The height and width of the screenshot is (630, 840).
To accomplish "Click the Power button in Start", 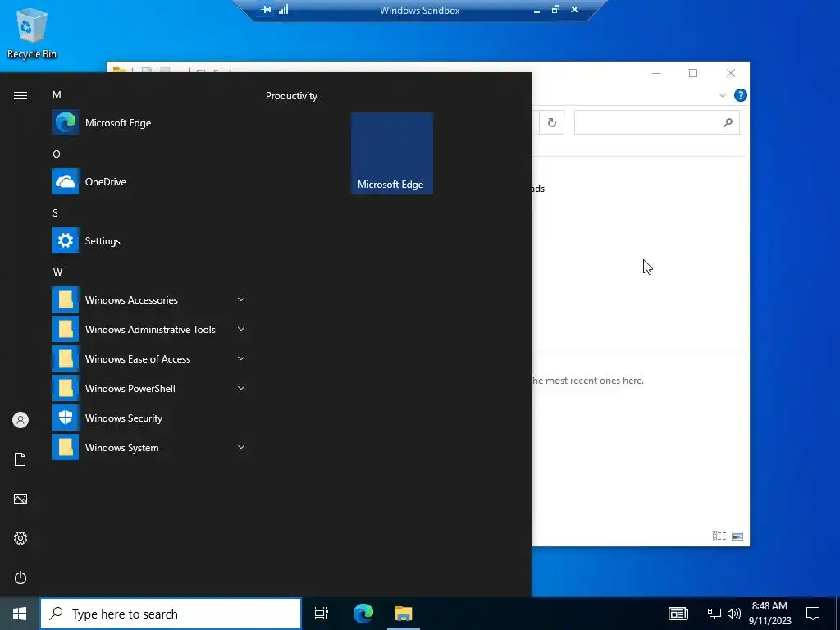I will click(21, 577).
